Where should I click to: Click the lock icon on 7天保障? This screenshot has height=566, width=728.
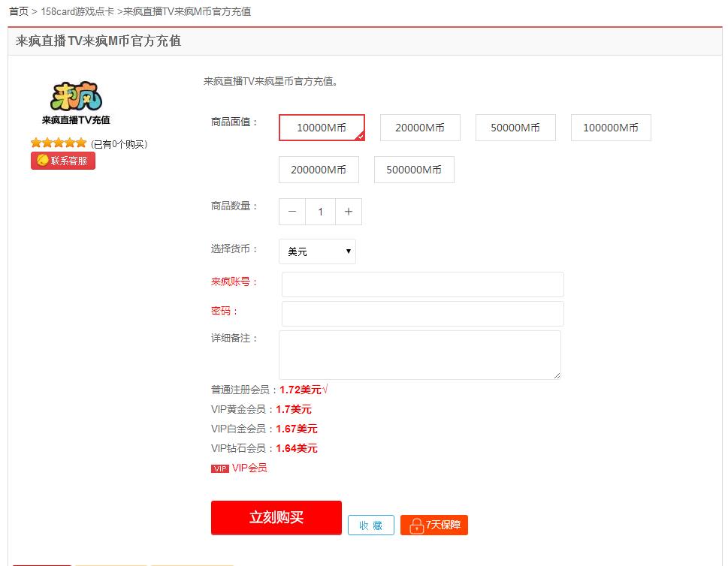416,525
